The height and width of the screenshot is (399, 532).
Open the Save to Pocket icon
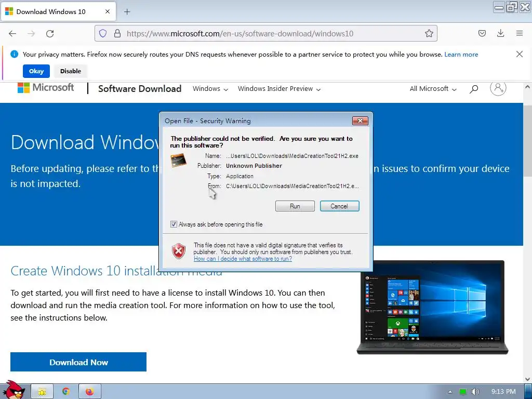(x=482, y=33)
